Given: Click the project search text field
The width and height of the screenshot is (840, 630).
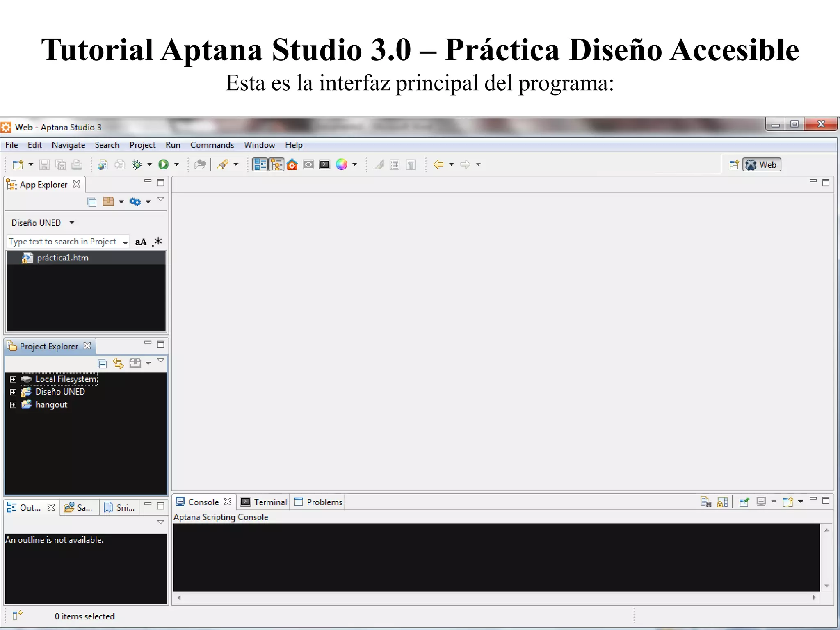Looking at the screenshot, I should (x=62, y=242).
